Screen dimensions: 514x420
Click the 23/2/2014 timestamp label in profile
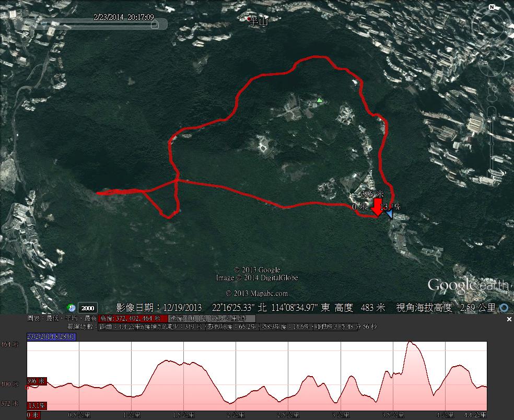[x=51, y=336]
